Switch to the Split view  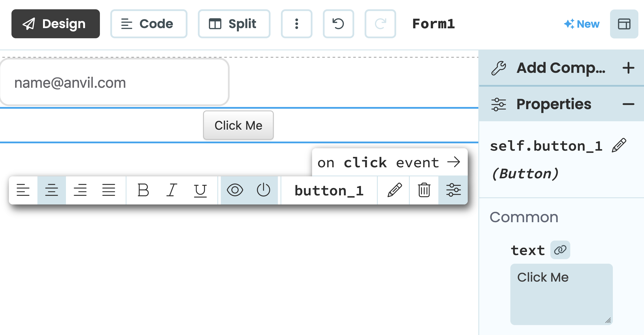click(x=234, y=24)
